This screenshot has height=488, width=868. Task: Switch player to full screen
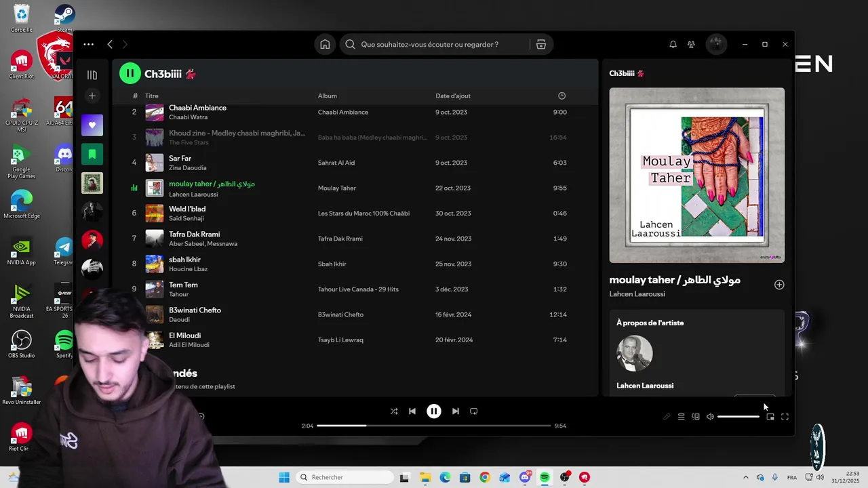(x=785, y=417)
